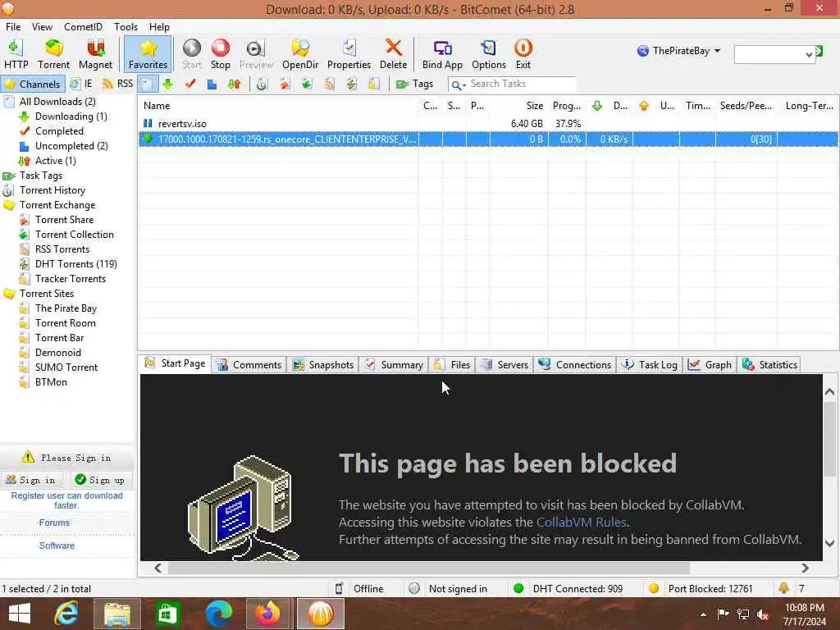Select DHT Torrents (119) entry
Screen dimensions: 840x630
click(75, 264)
